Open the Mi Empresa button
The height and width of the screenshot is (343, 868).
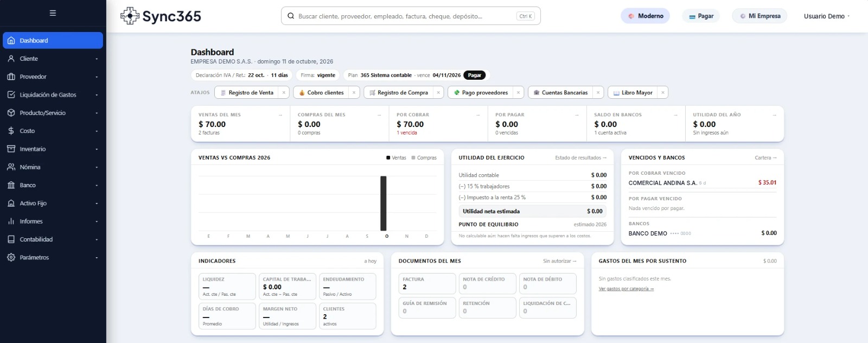759,16
